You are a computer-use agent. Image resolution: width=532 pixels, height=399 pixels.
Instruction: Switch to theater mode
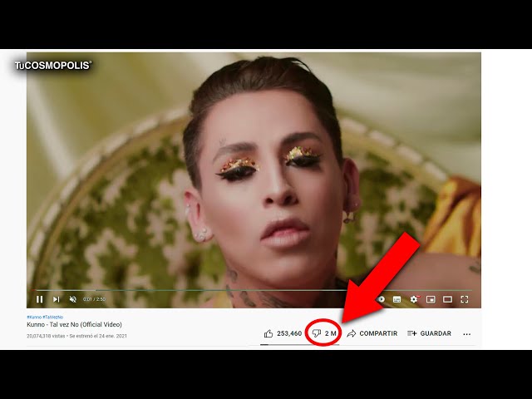pos(447,299)
